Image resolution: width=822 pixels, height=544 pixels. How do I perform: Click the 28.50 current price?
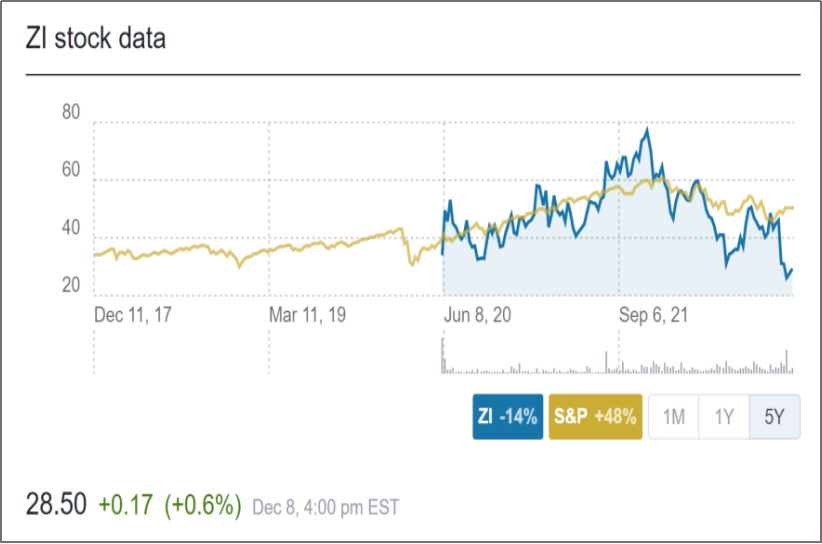(x=56, y=504)
